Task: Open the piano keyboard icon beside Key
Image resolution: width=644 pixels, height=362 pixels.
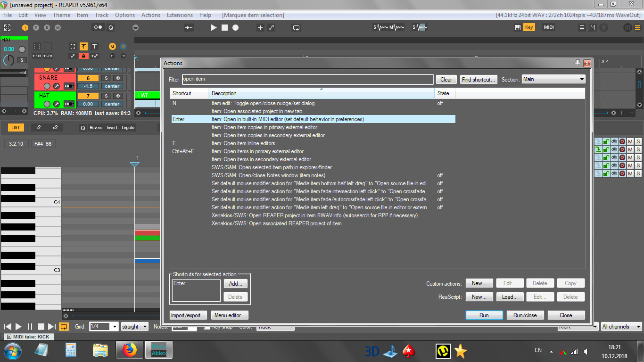Action: click(518, 27)
